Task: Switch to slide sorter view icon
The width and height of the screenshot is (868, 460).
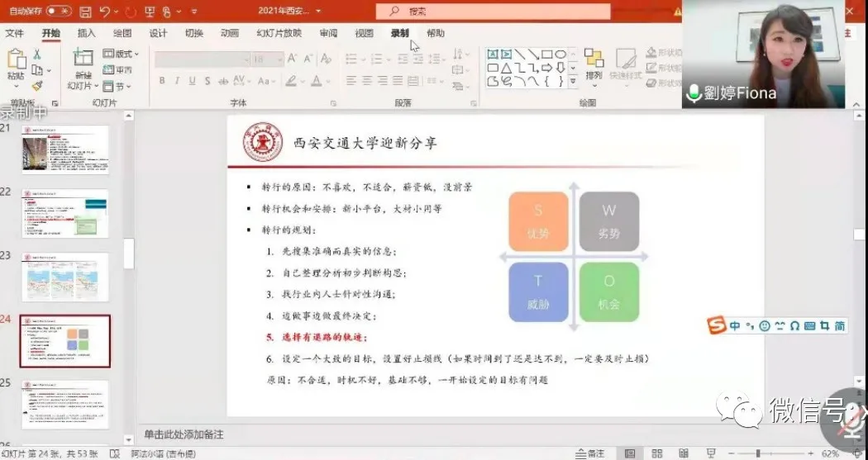Action: (x=657, y=453)
